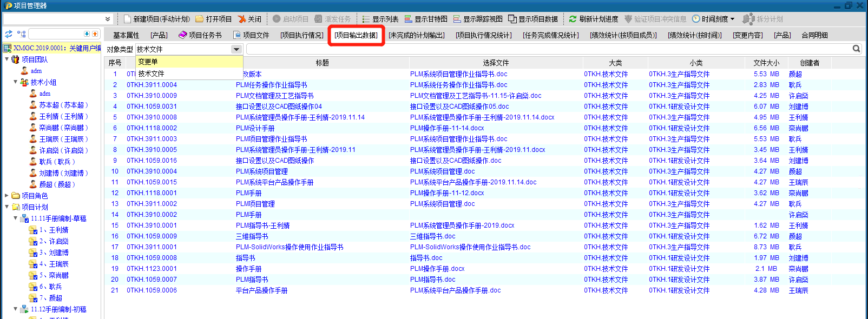Select 变更单 in the dropdown list
This screenshot has width=868, height=319.
coord(148,62)
